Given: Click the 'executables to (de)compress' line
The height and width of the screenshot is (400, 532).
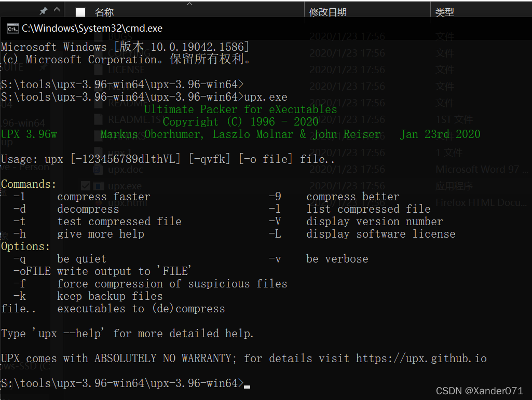Looking at the screenshot, I should [x=141, y=309].
